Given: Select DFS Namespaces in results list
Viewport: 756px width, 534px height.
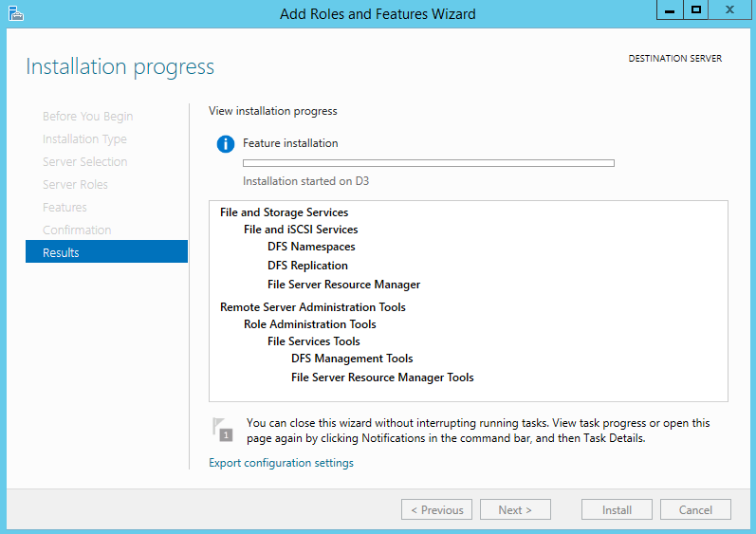Looking at the screenshot, I should click(x=311, y=247).
